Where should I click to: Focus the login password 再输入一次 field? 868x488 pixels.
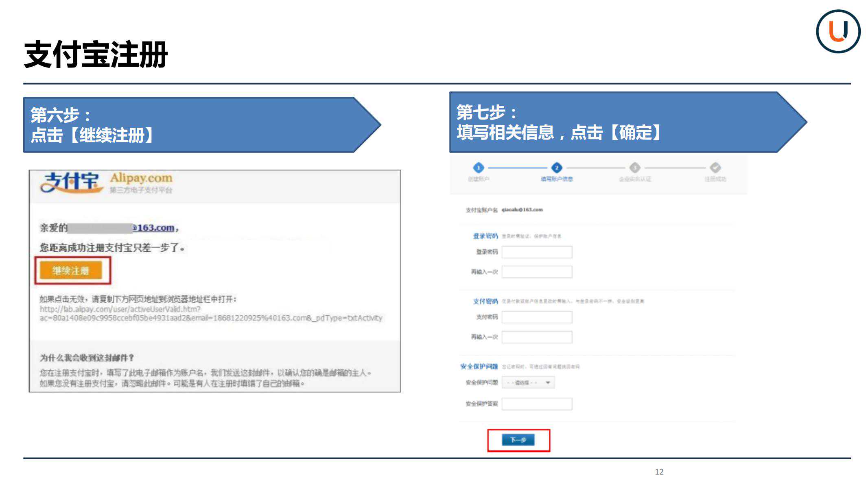(537, 272)
